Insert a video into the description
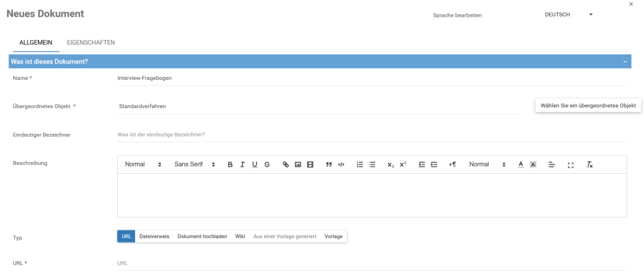This screenshot has width=644, height=280. click(x=310, y=165)
